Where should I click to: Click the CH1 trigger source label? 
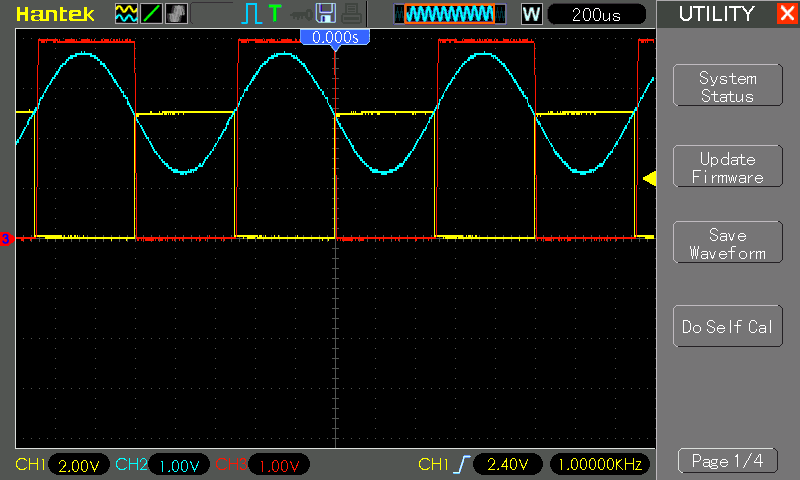click(433, 464)
